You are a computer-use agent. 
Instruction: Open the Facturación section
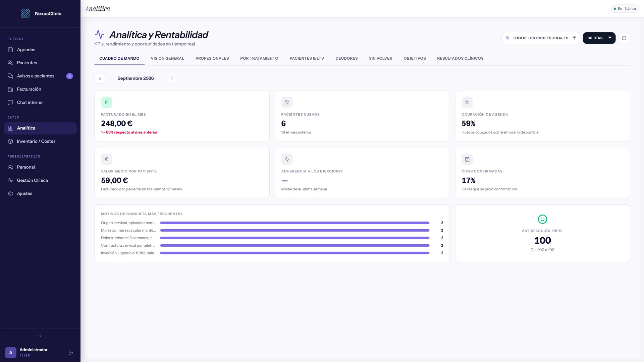click(40, 89)
